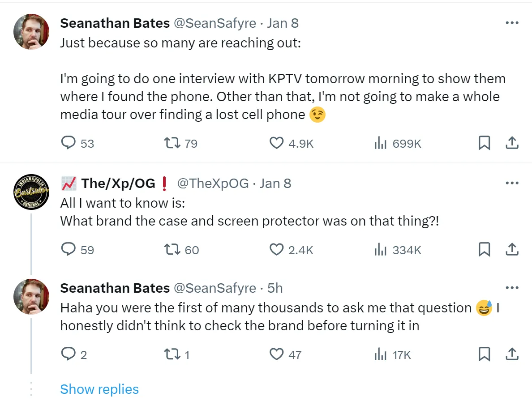
Task: Open more options on the KPTV tweet
Action: pyautogui.click(x=511, y=23)
